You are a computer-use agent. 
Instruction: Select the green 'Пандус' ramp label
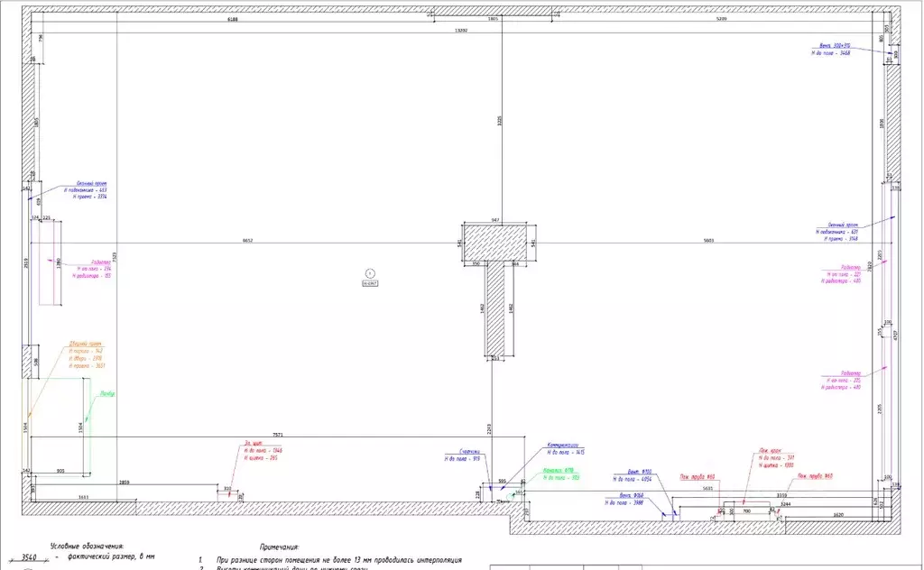point(107,393)
